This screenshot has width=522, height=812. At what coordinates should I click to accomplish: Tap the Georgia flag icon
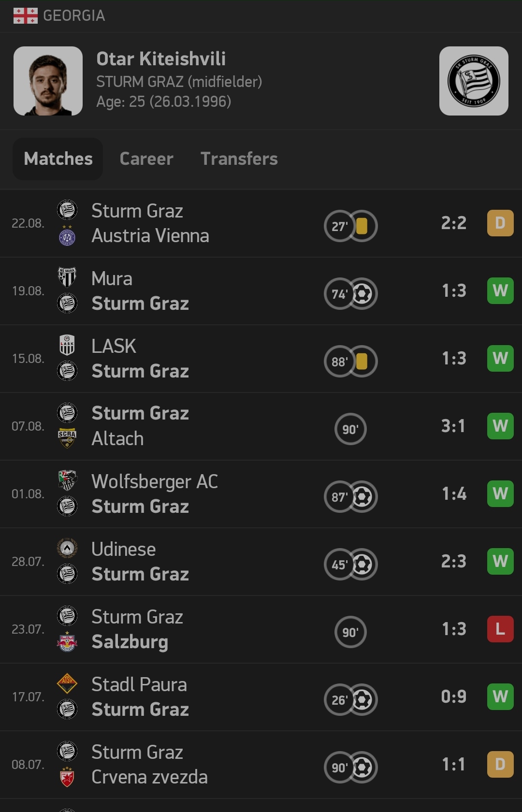tap(25, 15)
